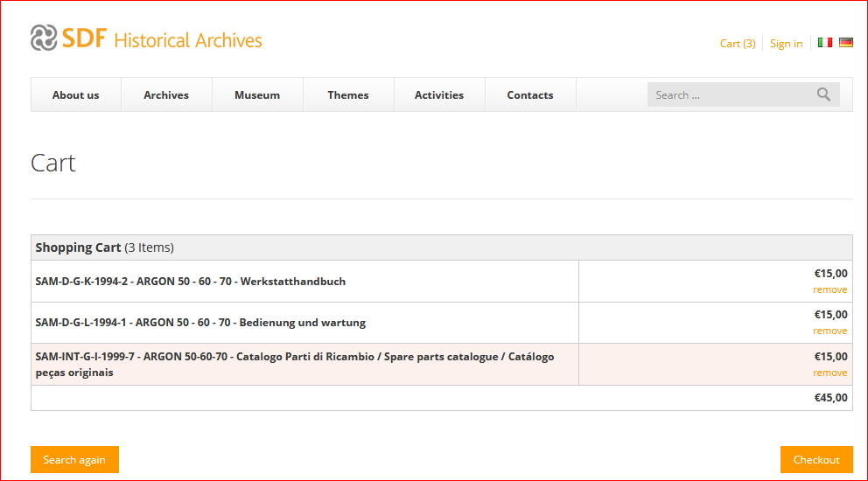Screen dimensions: 868x481
Task: Open the About us menu
Action: [x=76, y=94]
